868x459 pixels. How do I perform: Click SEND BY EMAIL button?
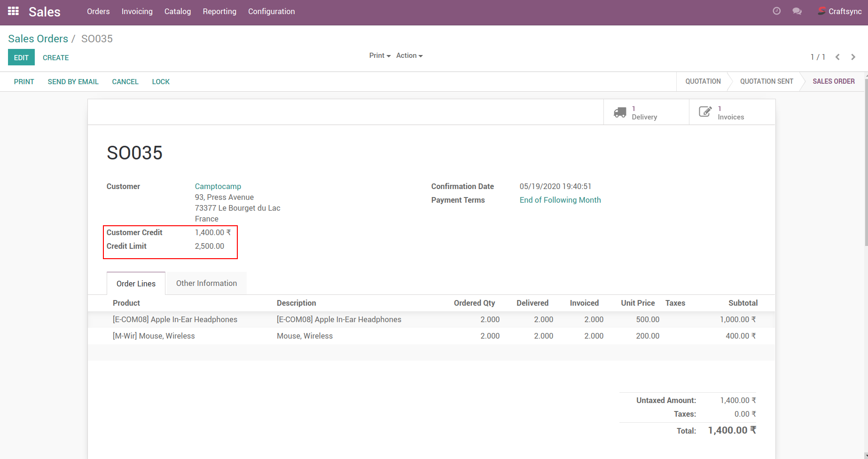coord(73,82)
